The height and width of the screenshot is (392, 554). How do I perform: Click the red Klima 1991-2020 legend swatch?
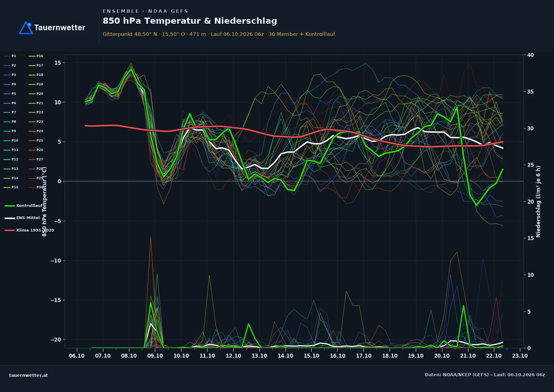(x=10, y=230)
